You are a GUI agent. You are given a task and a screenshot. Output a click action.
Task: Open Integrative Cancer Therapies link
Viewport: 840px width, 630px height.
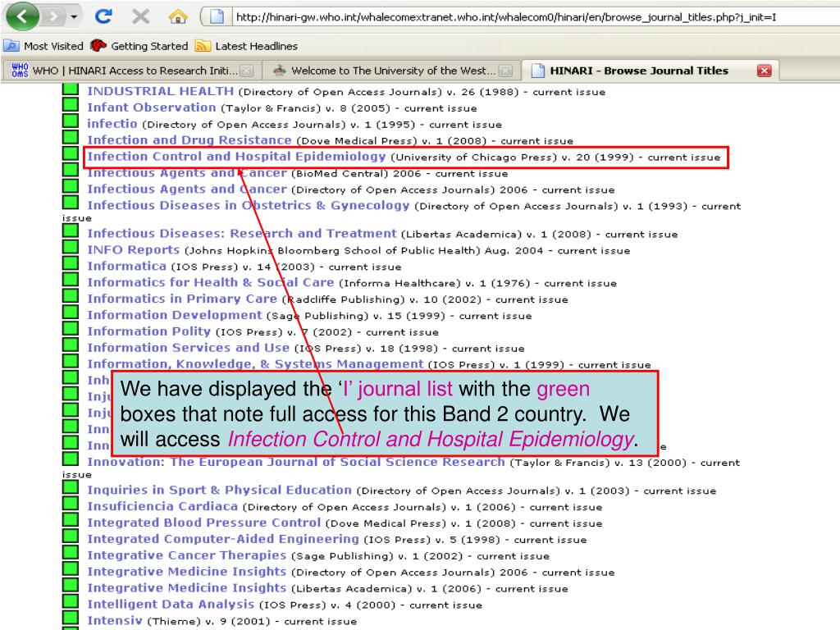(187, 555)
